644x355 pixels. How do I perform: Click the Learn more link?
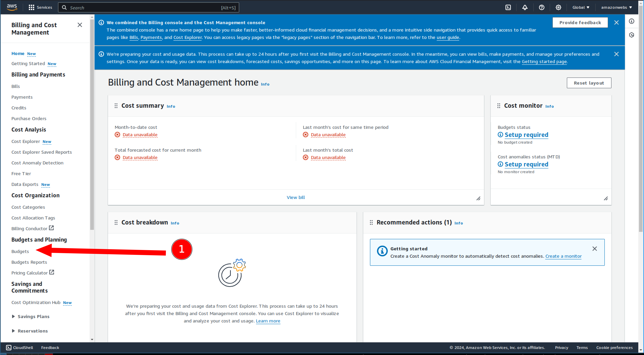[268, 321]
